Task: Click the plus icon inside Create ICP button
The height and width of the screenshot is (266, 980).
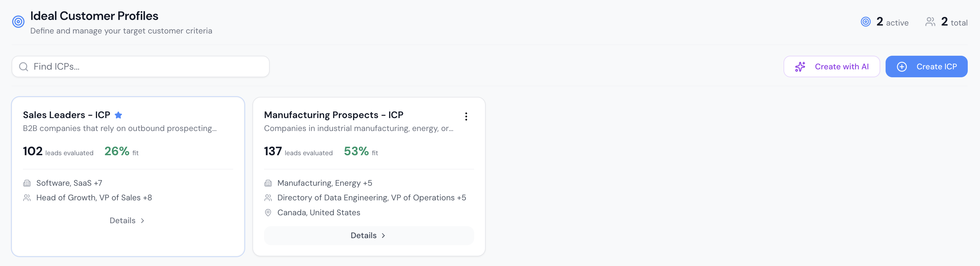Action: point(901,66)
